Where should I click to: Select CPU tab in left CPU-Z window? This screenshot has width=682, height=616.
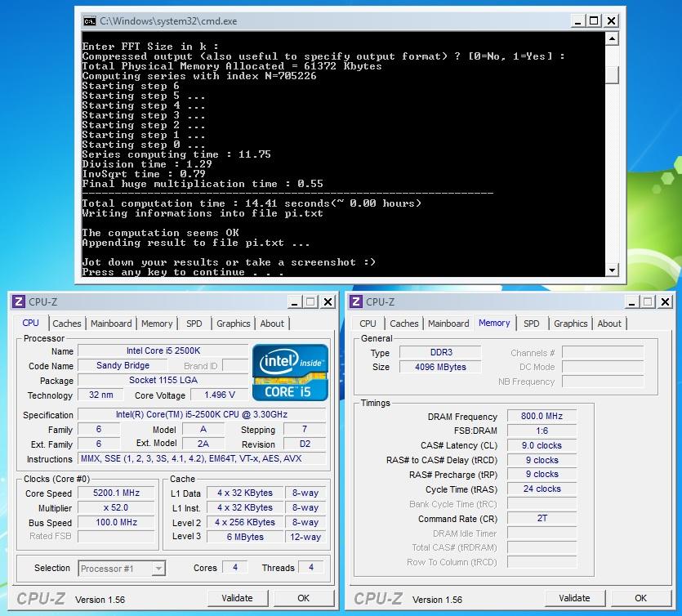tap(30, 323)
